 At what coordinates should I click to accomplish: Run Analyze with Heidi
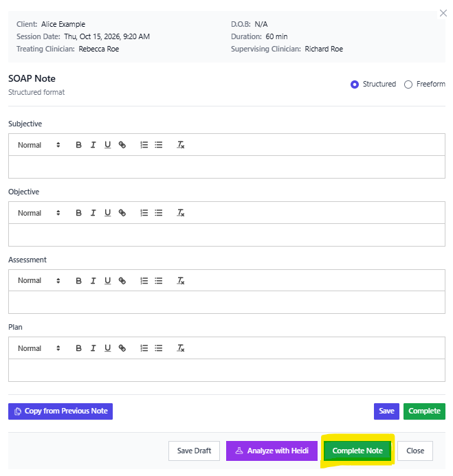click(272, 451)
